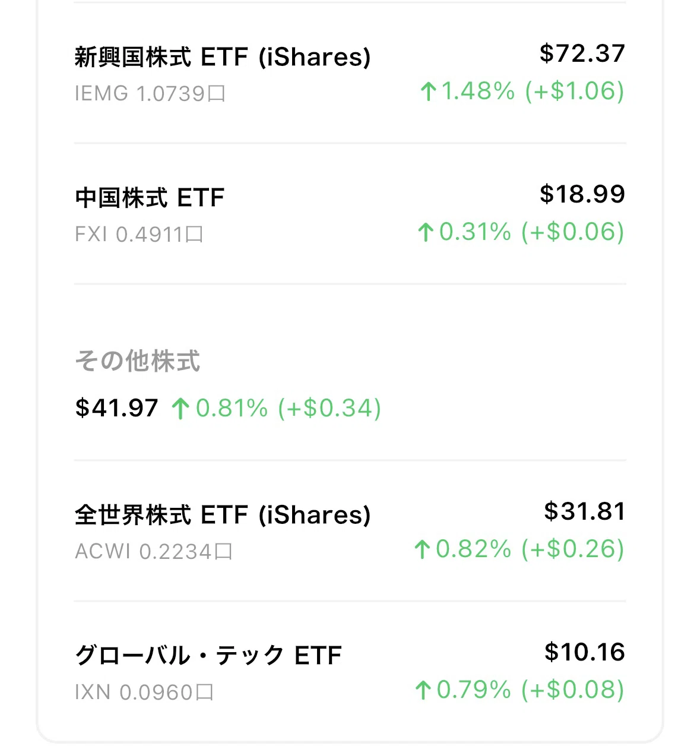
Task: Tap the FXI 0.4911口 ticker line
Action: tap(139, 235)
